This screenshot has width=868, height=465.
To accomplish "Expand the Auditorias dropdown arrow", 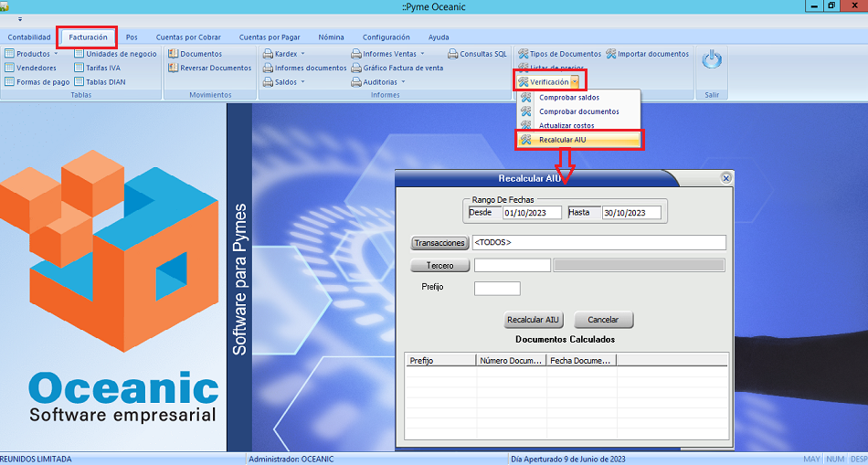I will pos(403,82).
